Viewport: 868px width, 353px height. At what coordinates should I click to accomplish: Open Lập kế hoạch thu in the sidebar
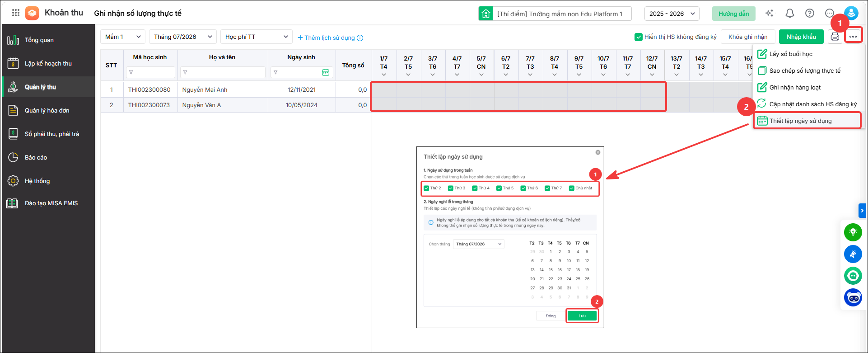(48, 63)
